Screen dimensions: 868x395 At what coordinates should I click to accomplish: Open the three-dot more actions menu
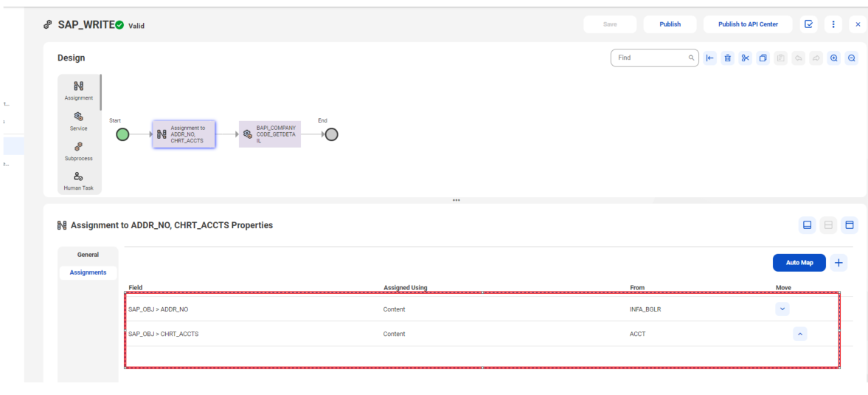click(833, 24)
